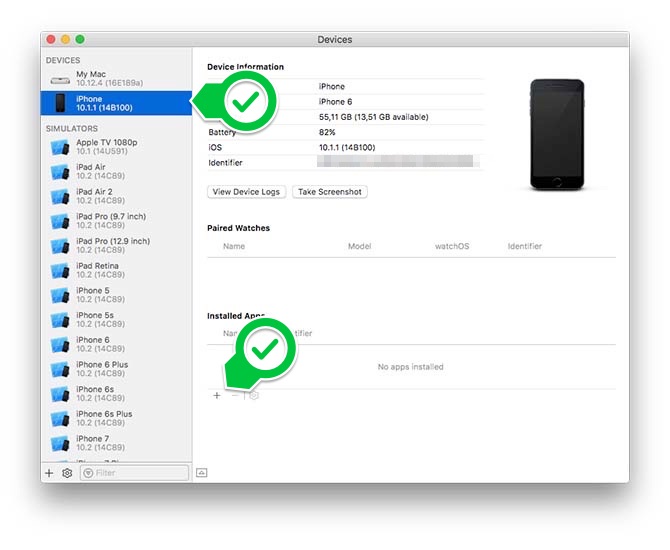Select the iPhone 6s simulator
This screenshot has height=550, width=670.
click(x=116, y=394)
